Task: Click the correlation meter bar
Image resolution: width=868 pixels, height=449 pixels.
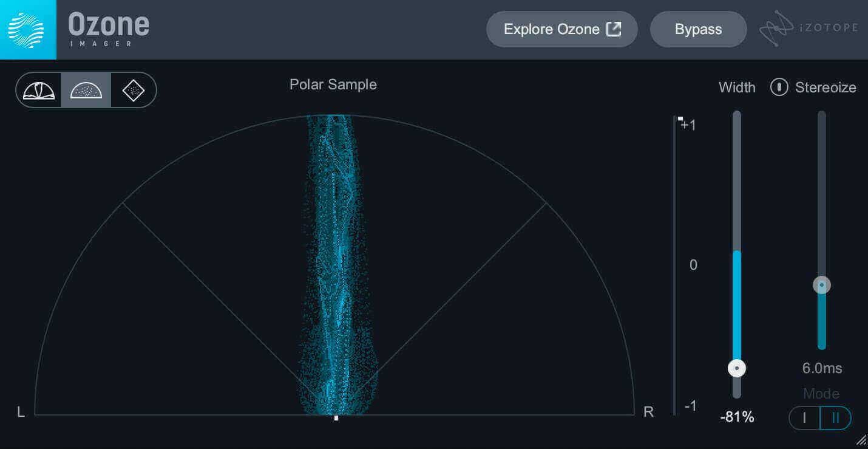Action: coord(674,266)
